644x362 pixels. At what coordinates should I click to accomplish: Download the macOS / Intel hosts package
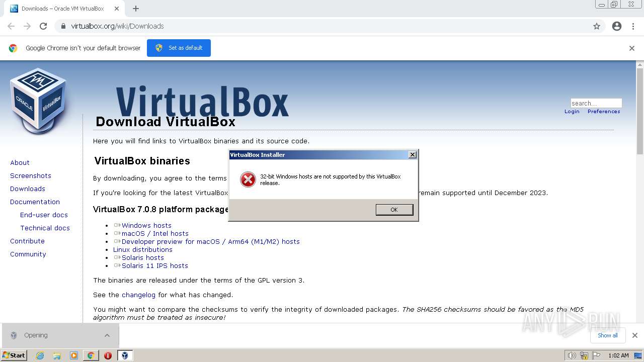pos(155,233)
